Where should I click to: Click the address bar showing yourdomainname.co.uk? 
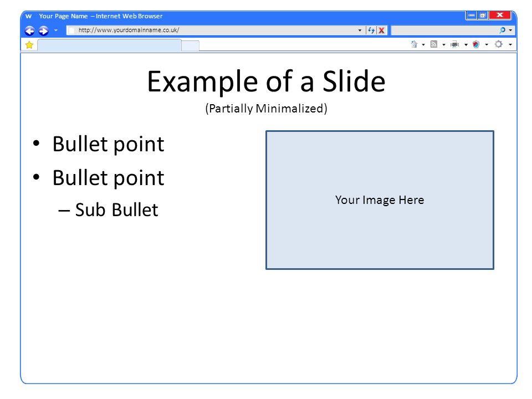216,30
